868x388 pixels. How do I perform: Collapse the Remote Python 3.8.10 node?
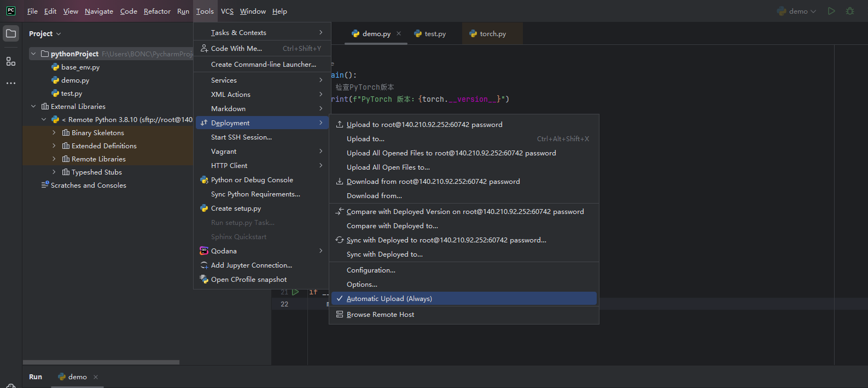pyautogui.click(x=44, y=119)
